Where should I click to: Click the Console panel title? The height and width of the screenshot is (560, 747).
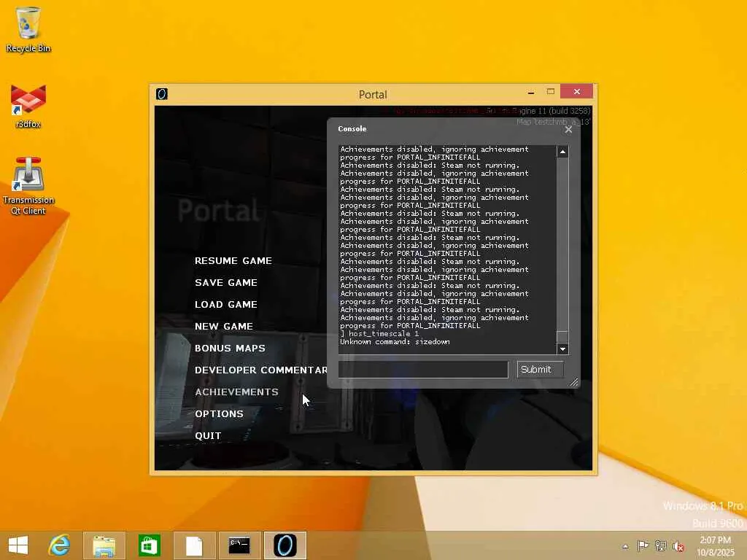click(352, 128)
